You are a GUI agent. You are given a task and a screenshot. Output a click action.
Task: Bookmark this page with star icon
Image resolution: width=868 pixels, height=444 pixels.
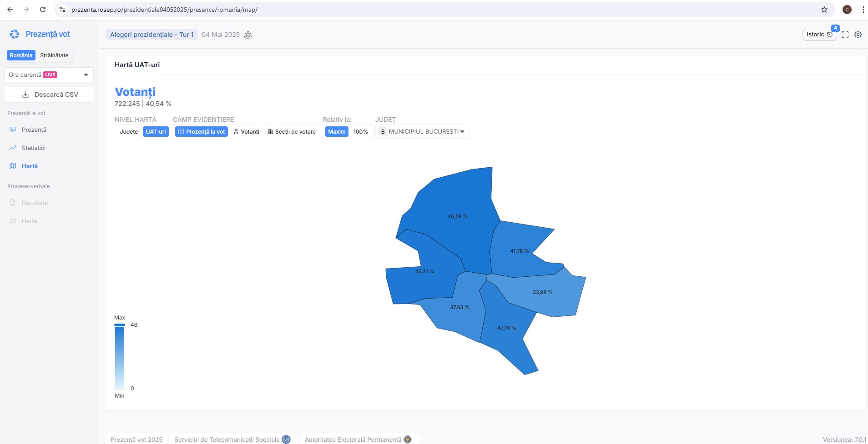(x=824, y=10)
